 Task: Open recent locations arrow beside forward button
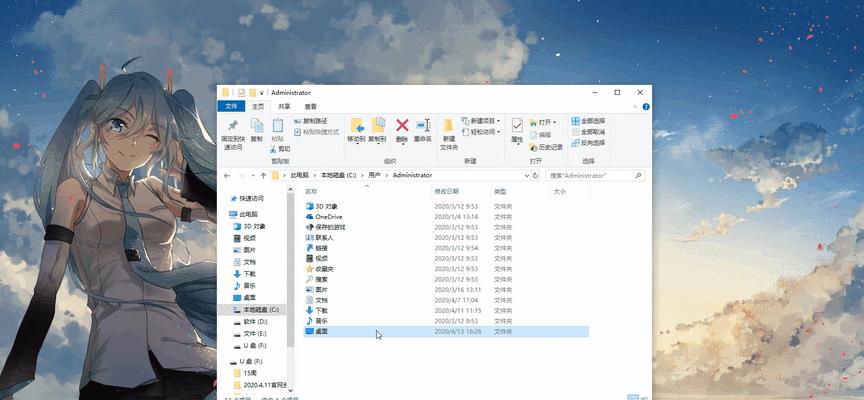click(x=252, y=175)
